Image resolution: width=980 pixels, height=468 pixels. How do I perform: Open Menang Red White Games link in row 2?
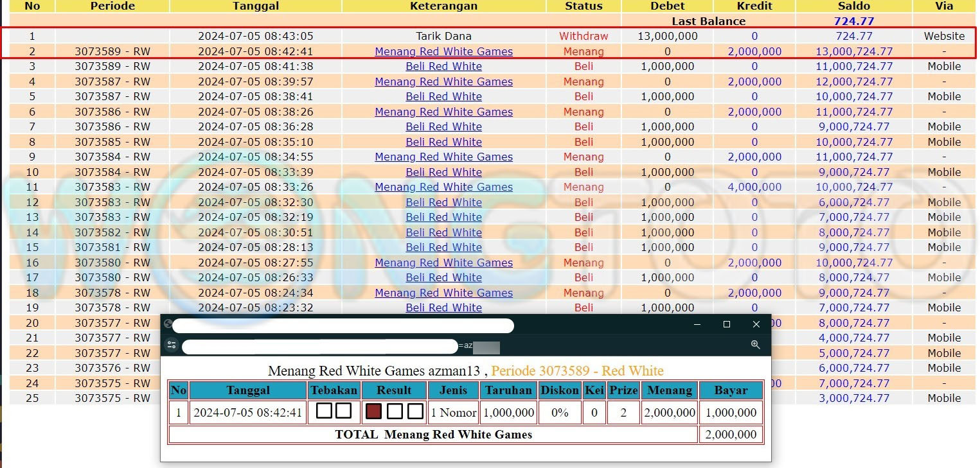[x=443, y=51]
